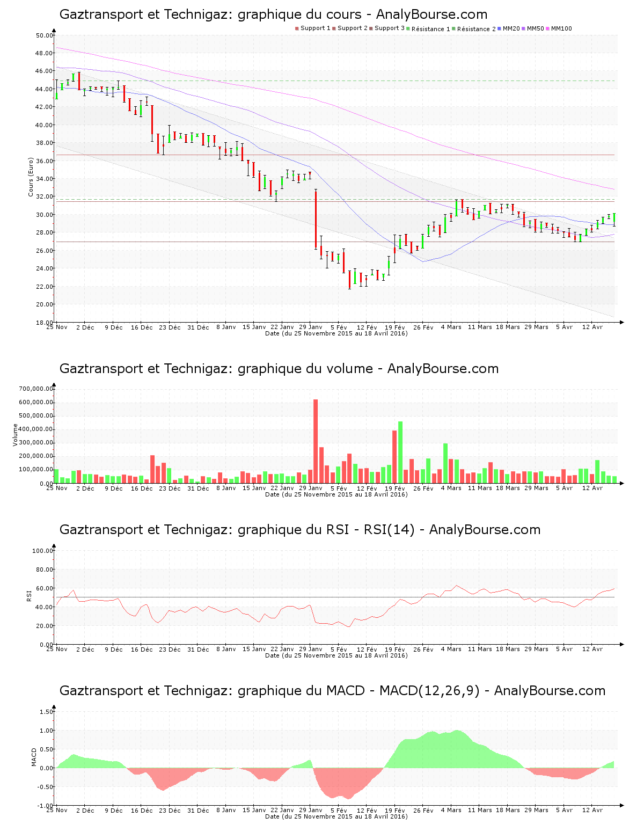Click the Support 3 legend color swatch
This screenshot has width=644, height=832.
[371, 28]
